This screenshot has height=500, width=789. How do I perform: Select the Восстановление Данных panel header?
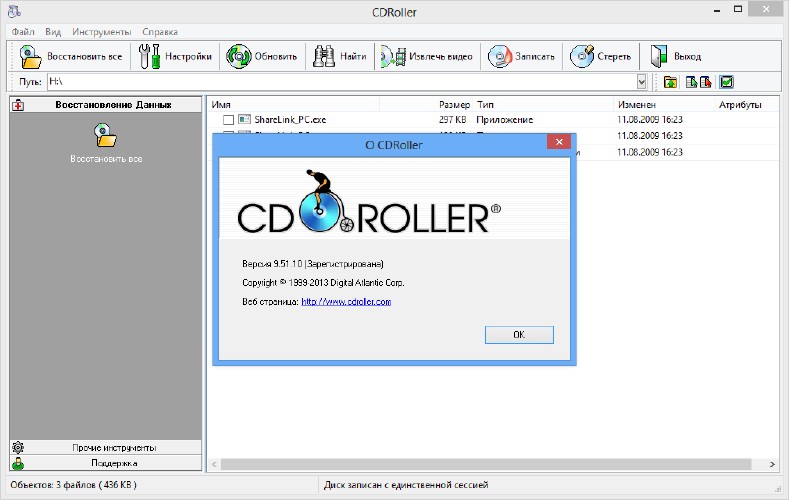[106, 105]
